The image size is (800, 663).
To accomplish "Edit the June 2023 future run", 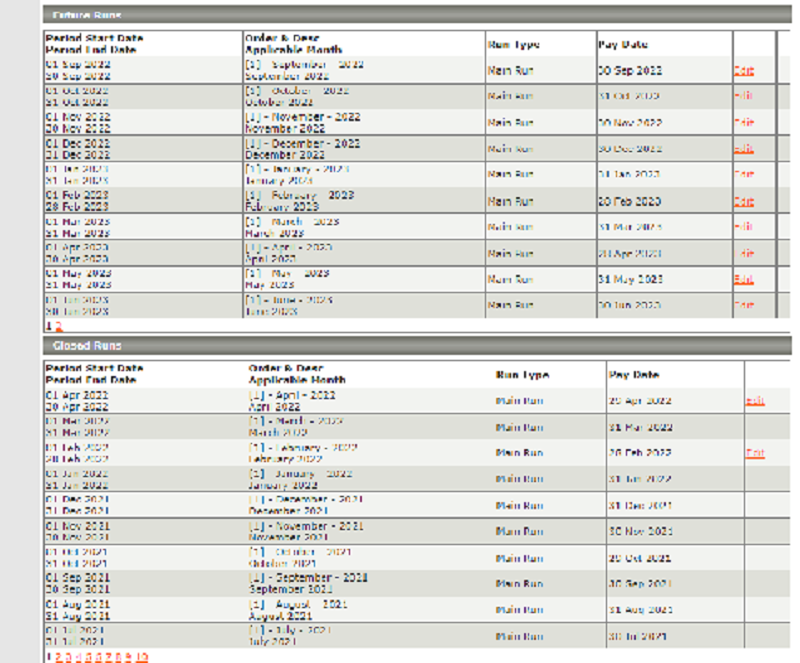I will (744, 305).
